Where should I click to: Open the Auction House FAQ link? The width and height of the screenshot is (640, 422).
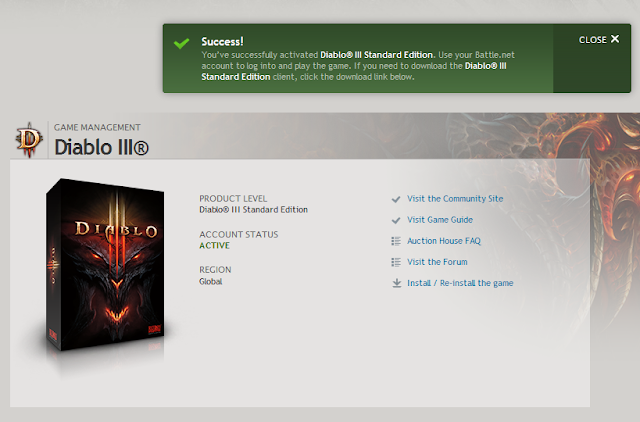[444, 241]
